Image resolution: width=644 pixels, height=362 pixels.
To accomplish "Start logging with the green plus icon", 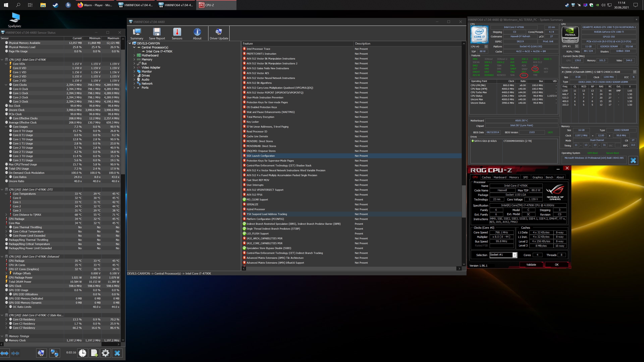I will 94,353.
